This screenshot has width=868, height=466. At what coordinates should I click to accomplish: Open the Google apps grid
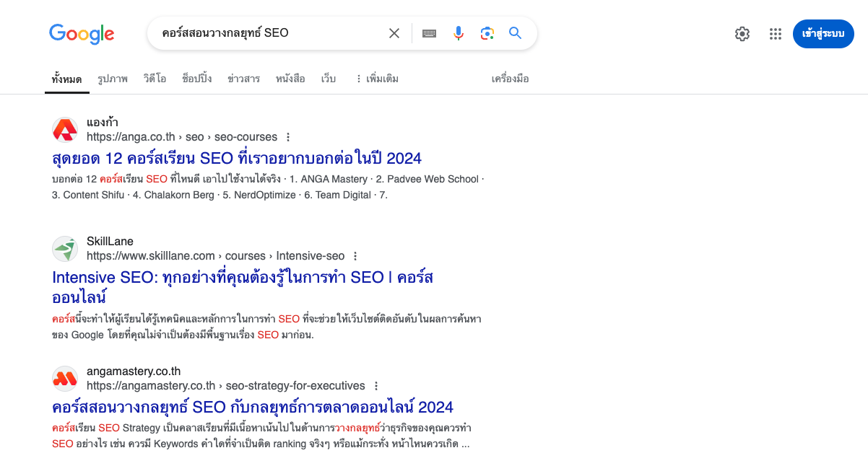tap(775, 33)
